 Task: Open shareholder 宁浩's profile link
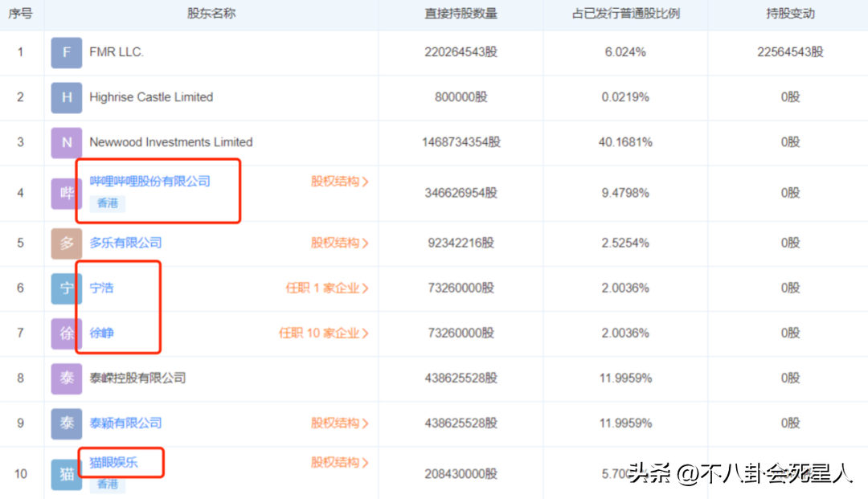[x=101, y=288]
